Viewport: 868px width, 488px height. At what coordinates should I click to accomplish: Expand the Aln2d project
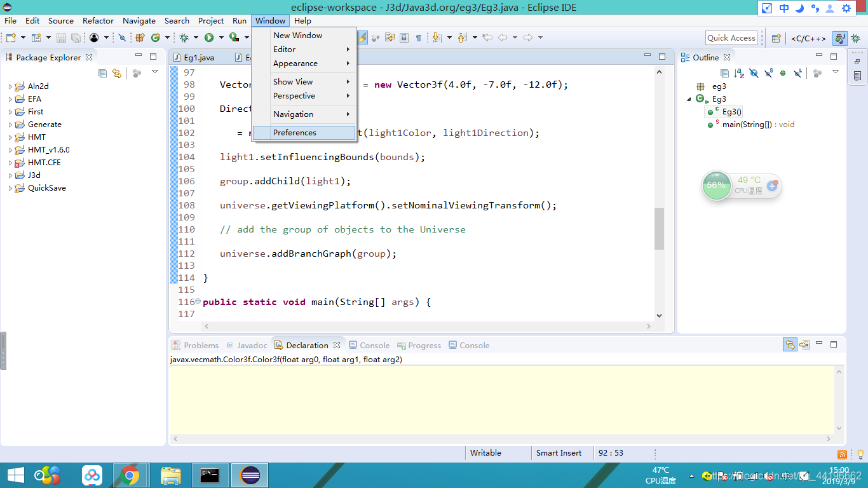[x=11, y=86]
